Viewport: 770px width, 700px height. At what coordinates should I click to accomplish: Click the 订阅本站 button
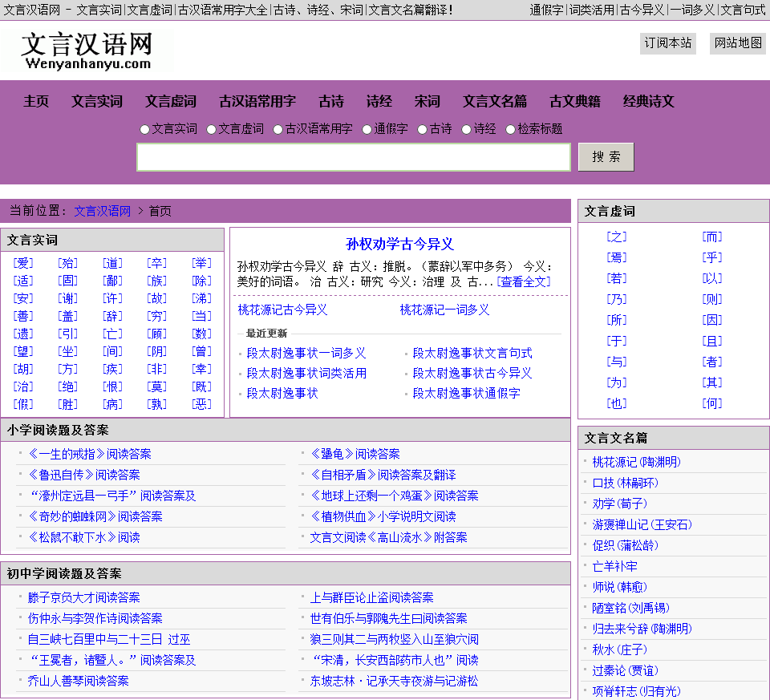668,43
